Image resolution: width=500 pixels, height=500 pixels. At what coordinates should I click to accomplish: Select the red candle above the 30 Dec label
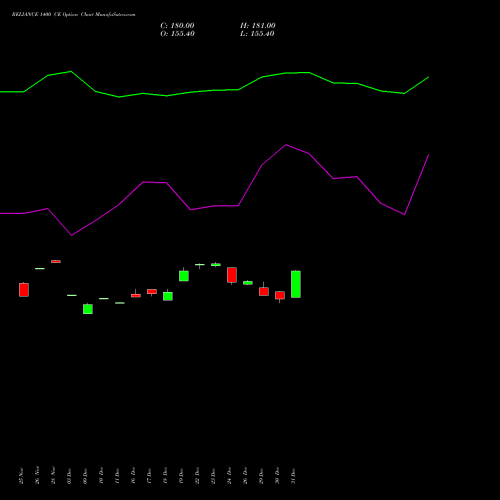pos(280,295)
